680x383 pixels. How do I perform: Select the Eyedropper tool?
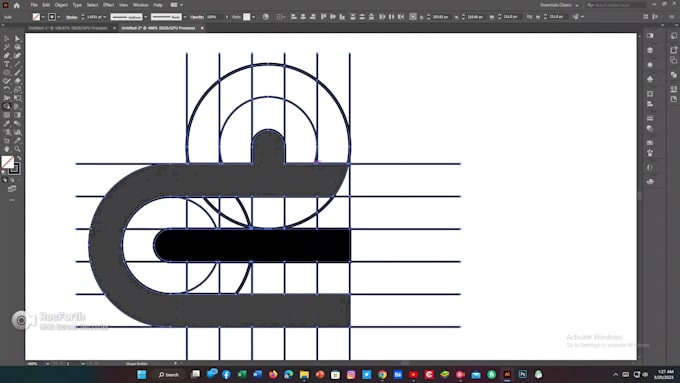pyautogui.click(x=7, y=124)
